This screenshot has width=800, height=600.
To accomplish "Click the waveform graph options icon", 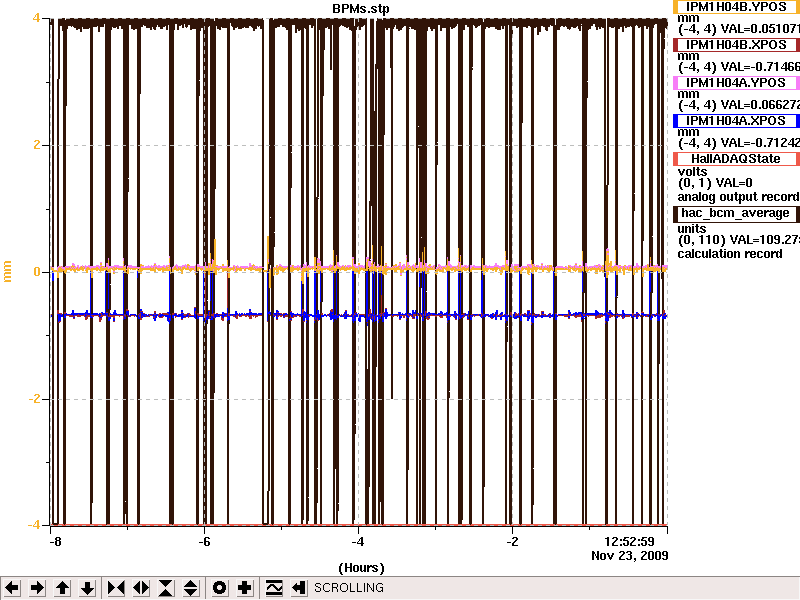I will (273, 588).
